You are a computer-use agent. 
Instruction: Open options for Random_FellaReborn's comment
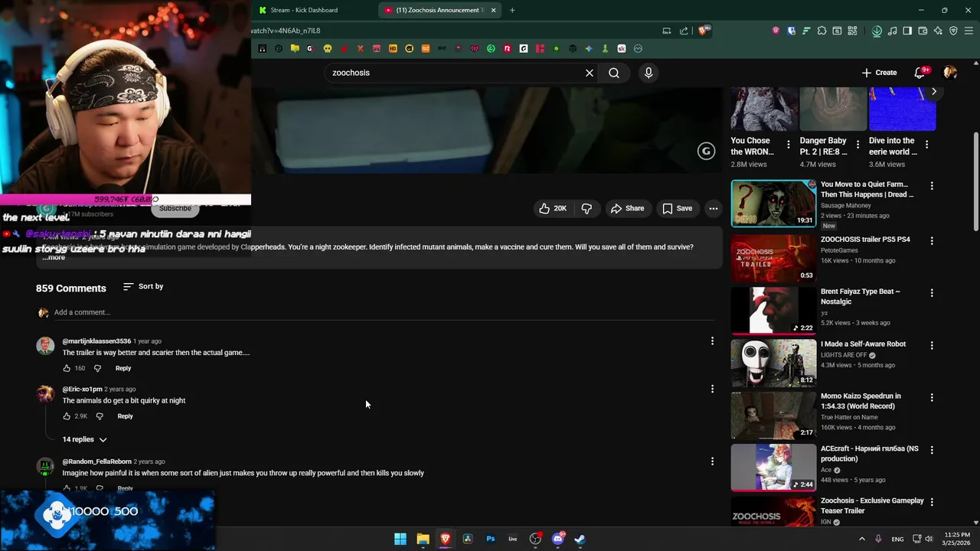coord(712,461)
